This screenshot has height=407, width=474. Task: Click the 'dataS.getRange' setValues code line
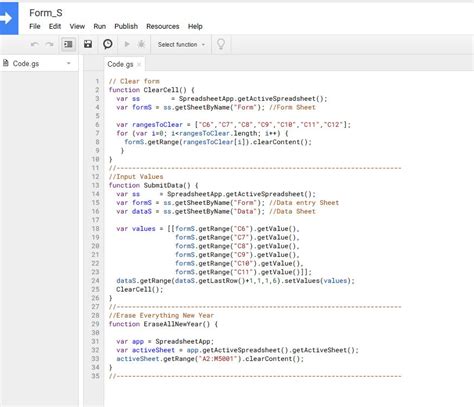[x=235, y=281]
